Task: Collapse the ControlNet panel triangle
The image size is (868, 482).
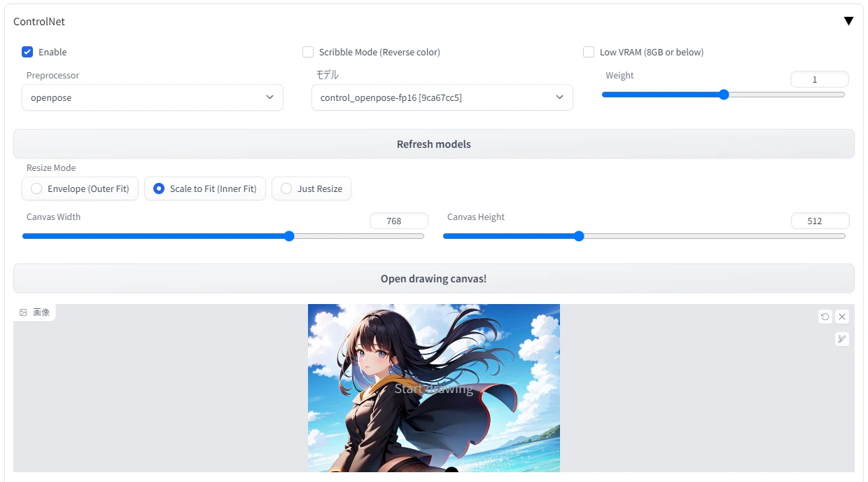Action: 848,21
